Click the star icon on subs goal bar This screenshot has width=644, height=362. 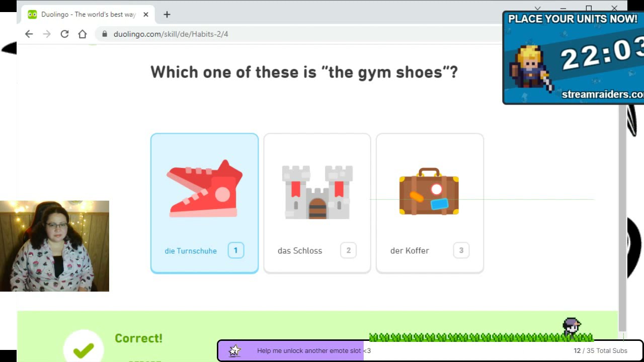(234, 350)
